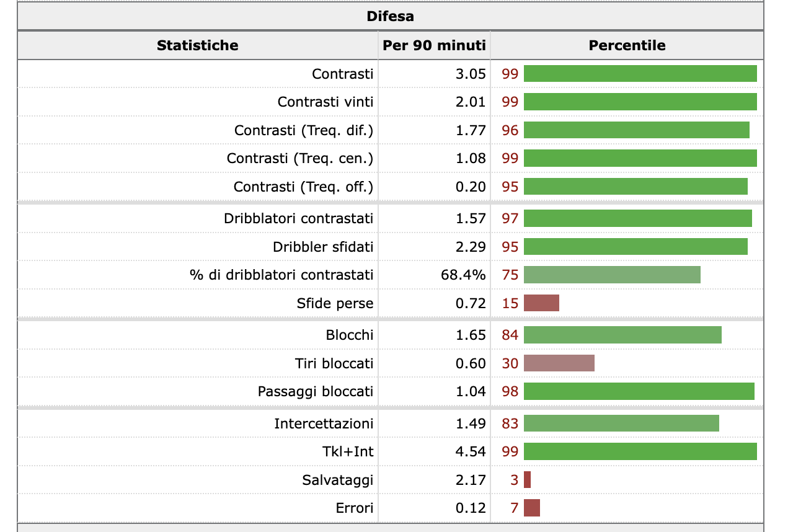806x532 pixels.
Task: Click the green bar for Contrasti
Action: (x=640, y=74)
